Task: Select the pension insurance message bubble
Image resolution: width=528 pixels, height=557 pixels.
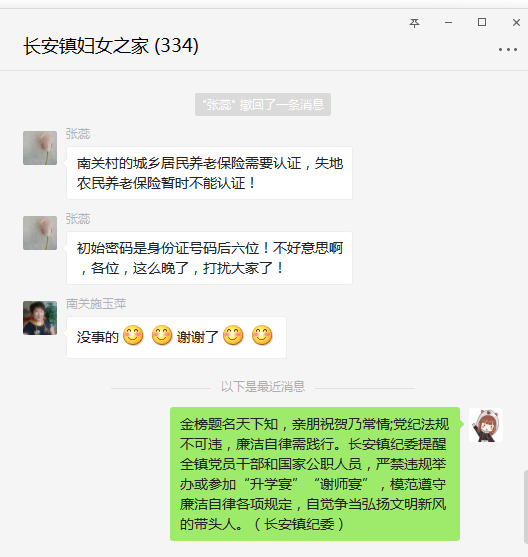Action: click(209, 173)
